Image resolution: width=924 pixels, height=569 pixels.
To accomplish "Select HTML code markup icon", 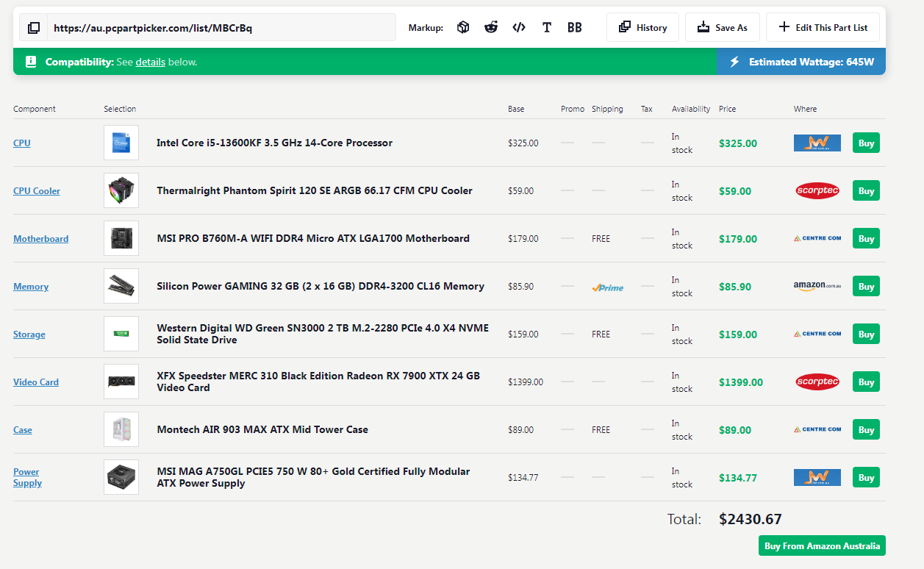I will coord(519,27).
